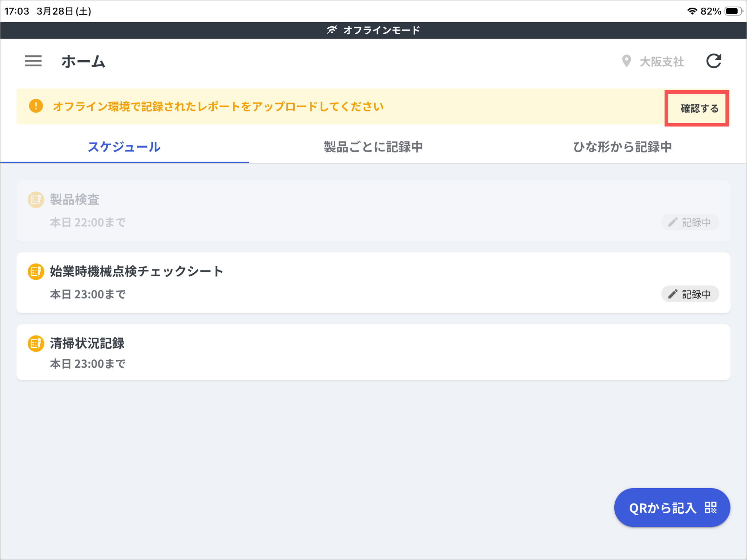Tap the refresh icon
The height and width of the screenshot is (560, 747).
713,61
